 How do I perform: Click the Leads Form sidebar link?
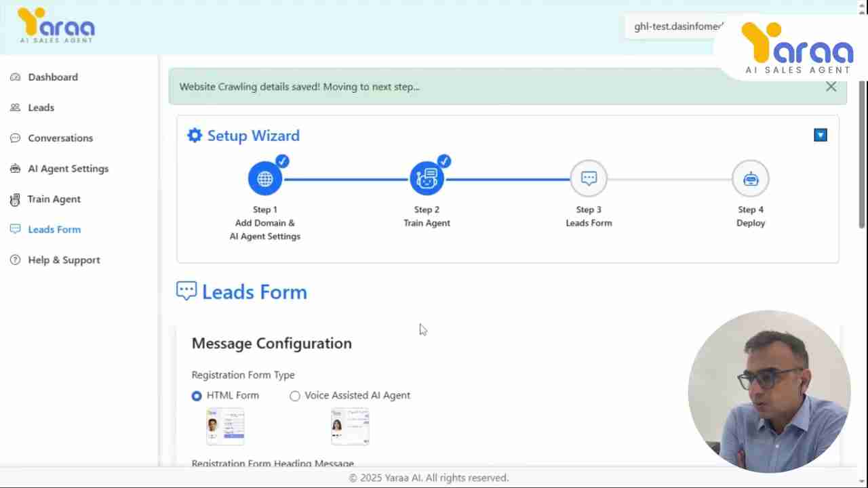(54, 230)
